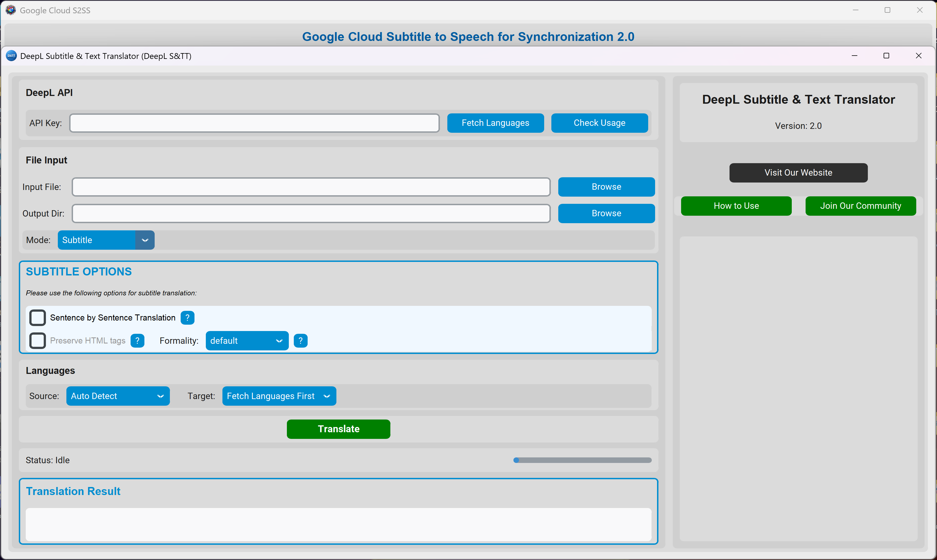Click help icon next to Preserve HTML tags
Image resolution: width=937 pixels, height=560 pixels.
click(x=137, y=341)
